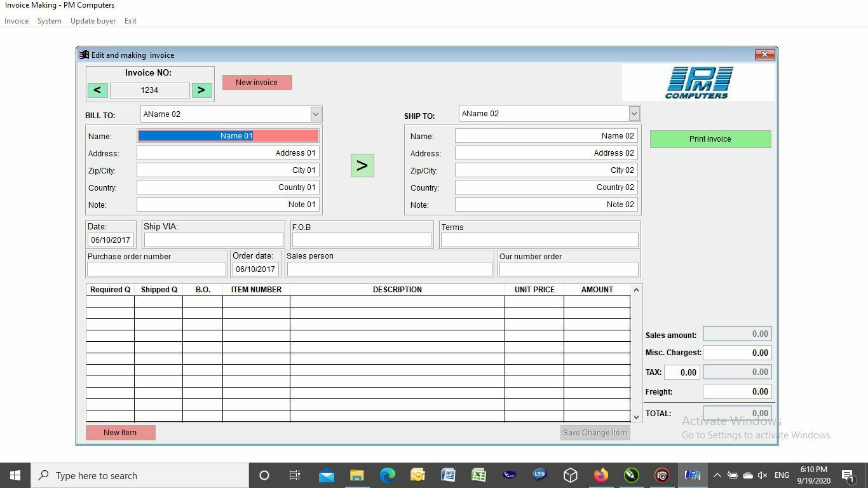Click scroll up arrow of items table
Screen dimensions: 868x488
coord(636,290)
